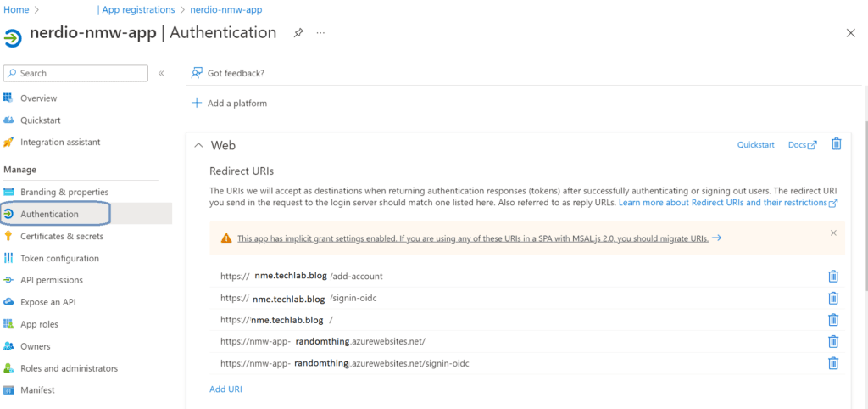Image resolution: width=868 pixels, height=409 pixels.
Task: Open the Manifest menu item
Action: pyautogui.click(x=37, y=390)
